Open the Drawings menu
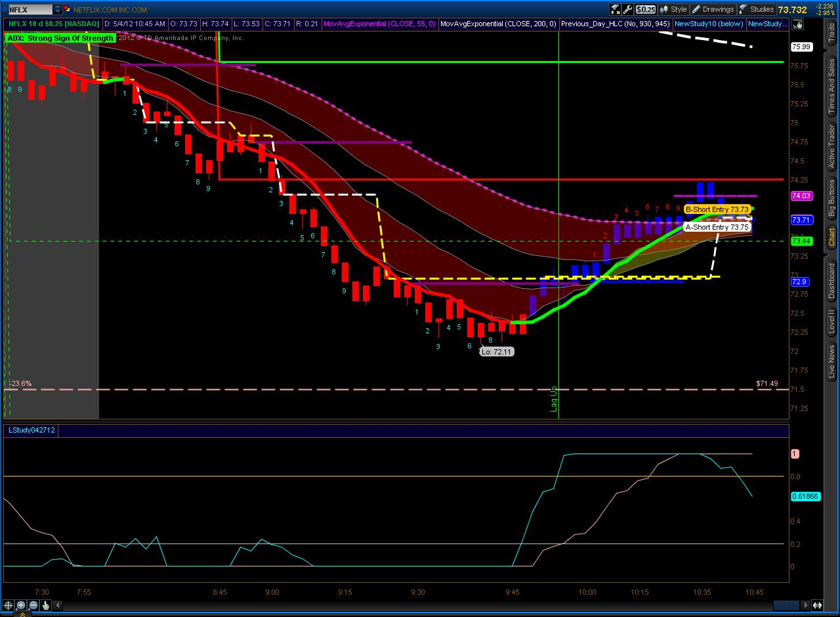This screenshot has width=840, height=617. [713, 9]
